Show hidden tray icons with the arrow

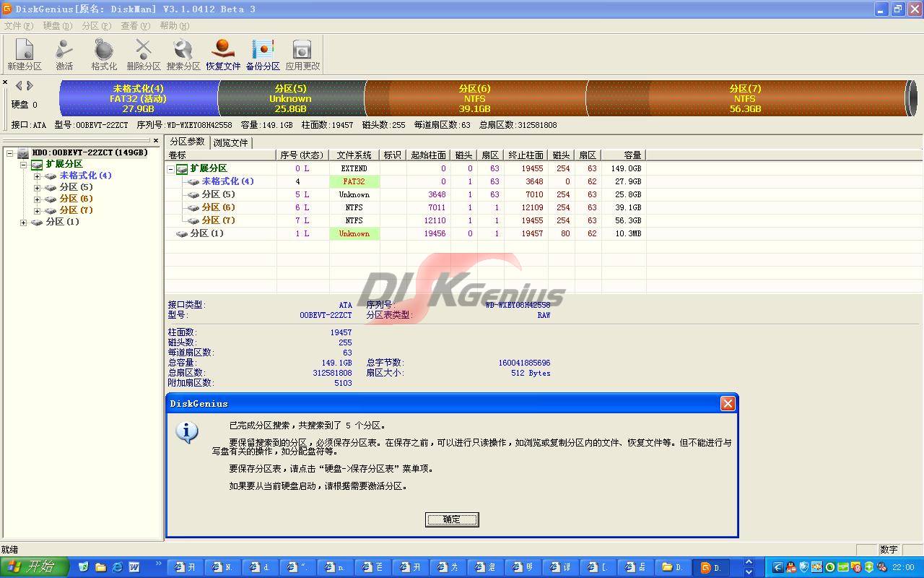(777, 567)
